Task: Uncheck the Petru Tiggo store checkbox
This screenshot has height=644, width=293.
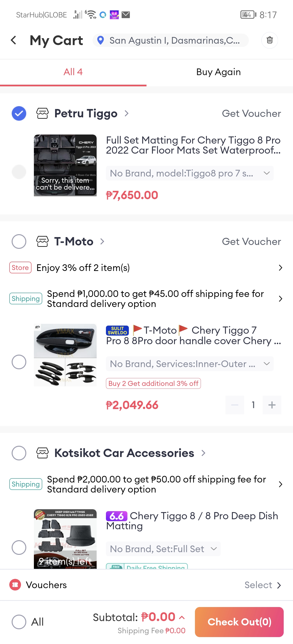Action: tap(19, 114)
